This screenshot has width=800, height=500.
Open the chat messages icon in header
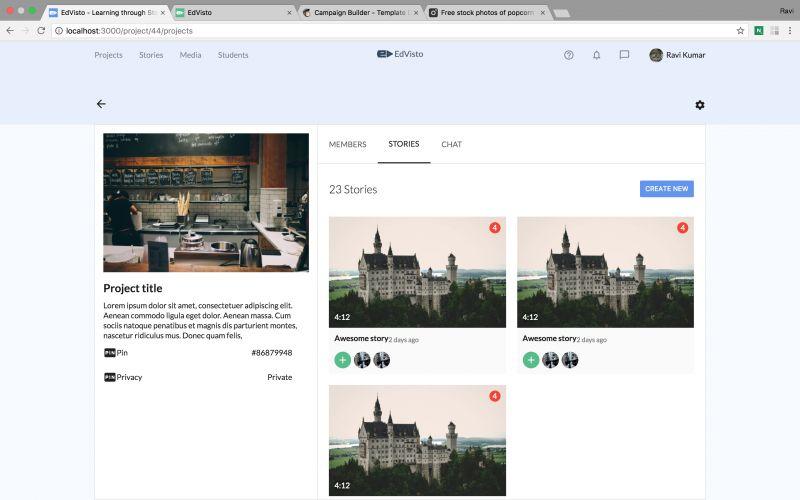point(624,55)
